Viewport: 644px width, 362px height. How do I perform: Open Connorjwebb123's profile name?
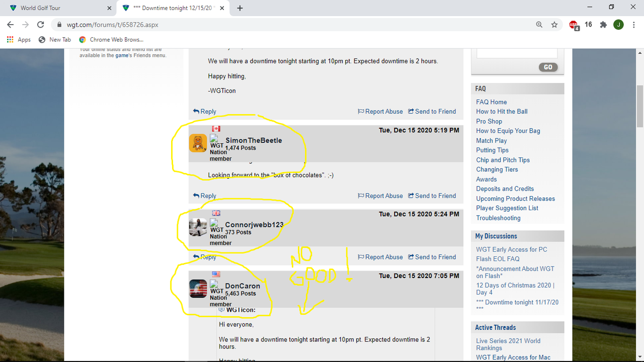click(254, 225)
